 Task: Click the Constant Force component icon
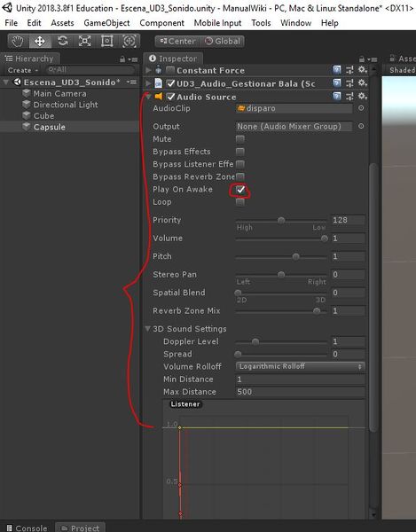[x=159, y=70]
